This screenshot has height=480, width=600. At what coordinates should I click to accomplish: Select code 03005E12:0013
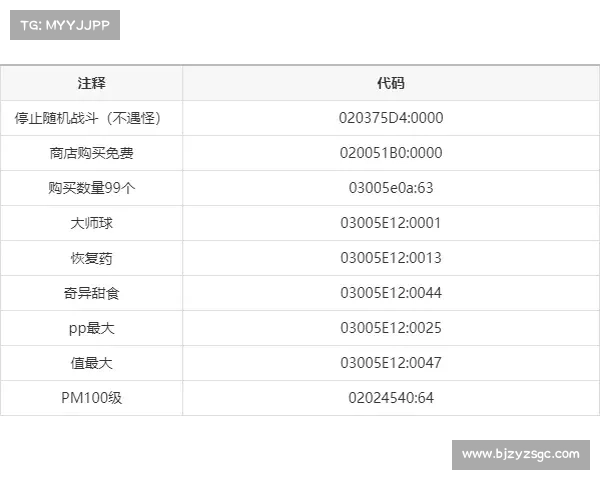tap(390, 258)
